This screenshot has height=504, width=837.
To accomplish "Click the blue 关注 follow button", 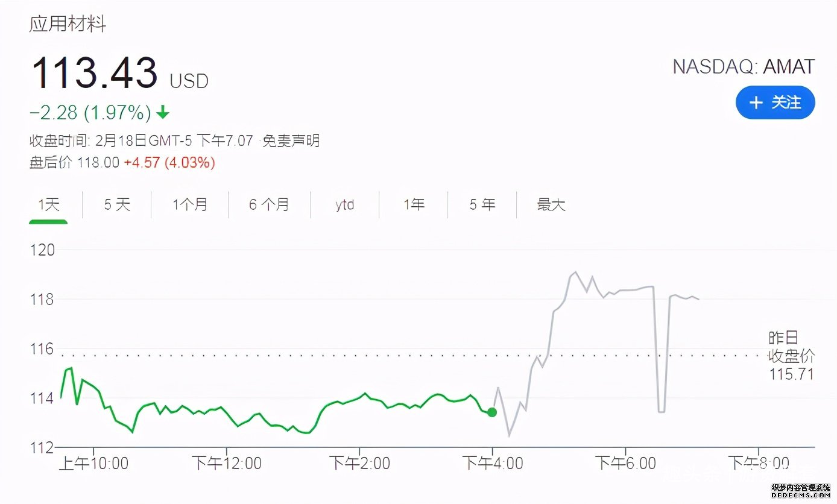I will [x=775, y=102].
